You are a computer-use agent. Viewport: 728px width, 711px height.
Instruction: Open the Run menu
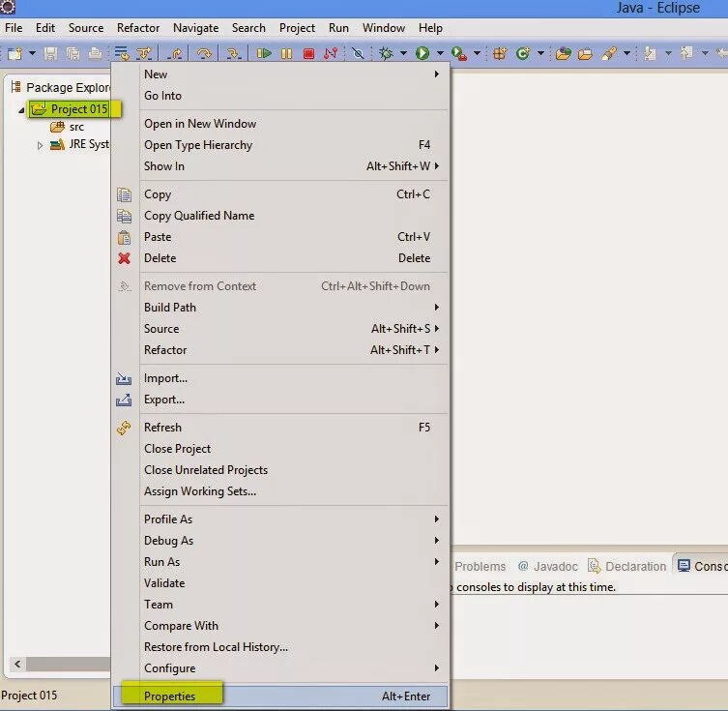[338, 28]
